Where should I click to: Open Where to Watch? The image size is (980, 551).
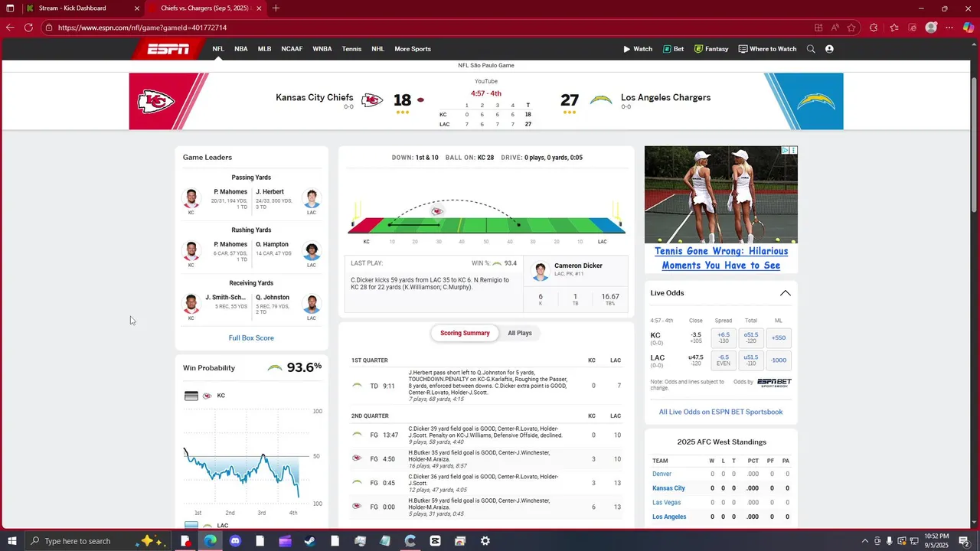coord(767,49)
